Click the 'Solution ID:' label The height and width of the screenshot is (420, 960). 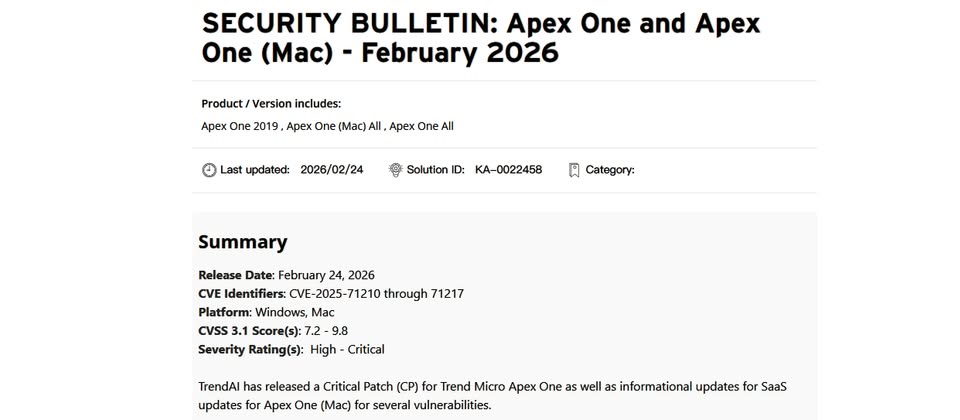435,170
